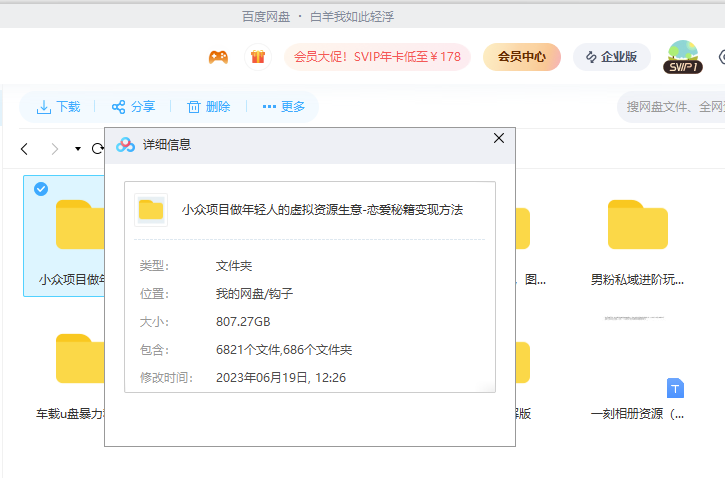Open 更多 more options menu
The image size is (725, 478).
[x=283, y=107]
